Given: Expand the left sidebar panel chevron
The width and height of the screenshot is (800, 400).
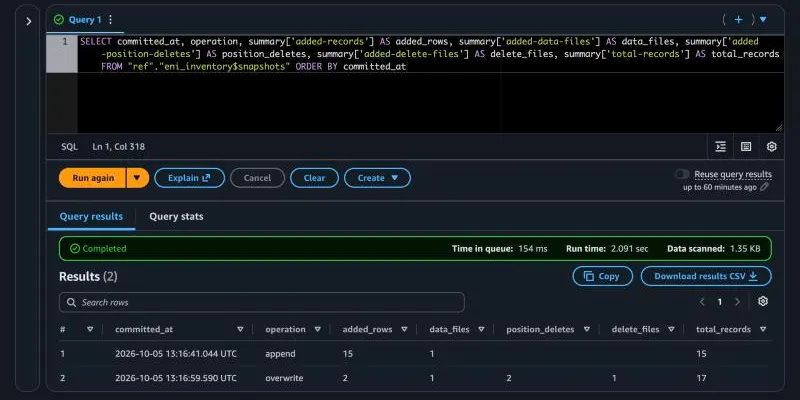Looking at the screenshot, I should point(29,21).
